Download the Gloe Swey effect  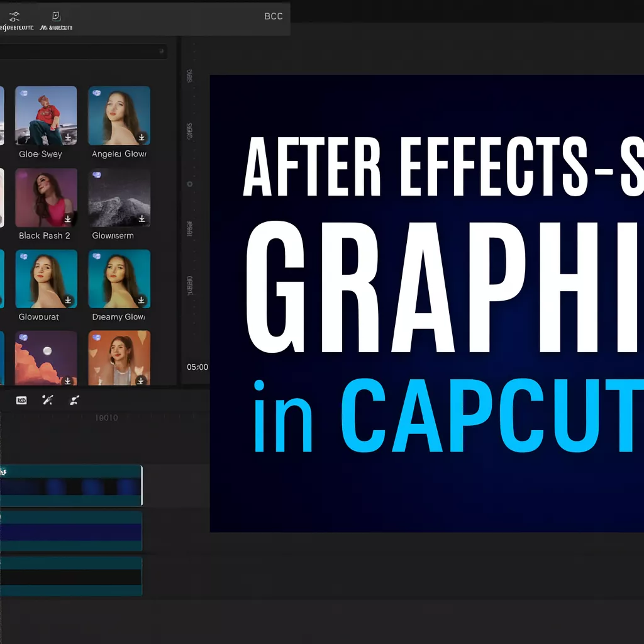pos(69,138)
